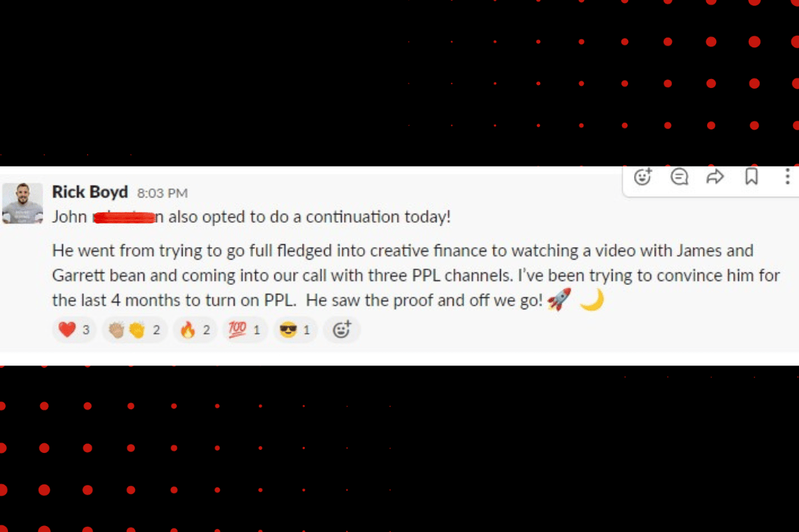Click the red redaction bar after John

point(124,218)
